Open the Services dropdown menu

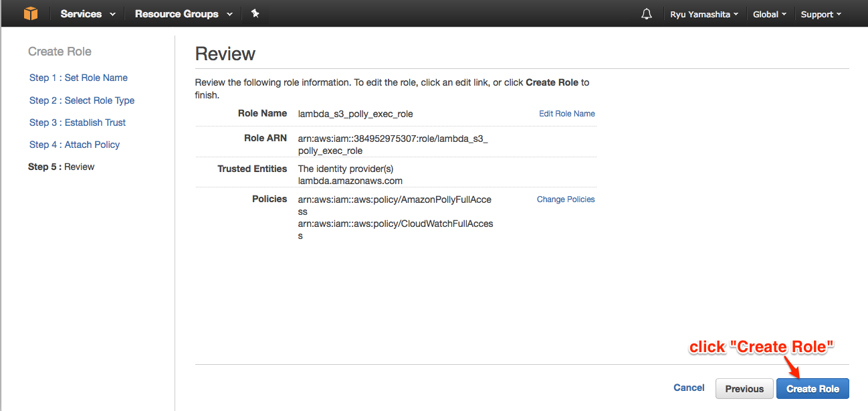click(x=88, y=14)
